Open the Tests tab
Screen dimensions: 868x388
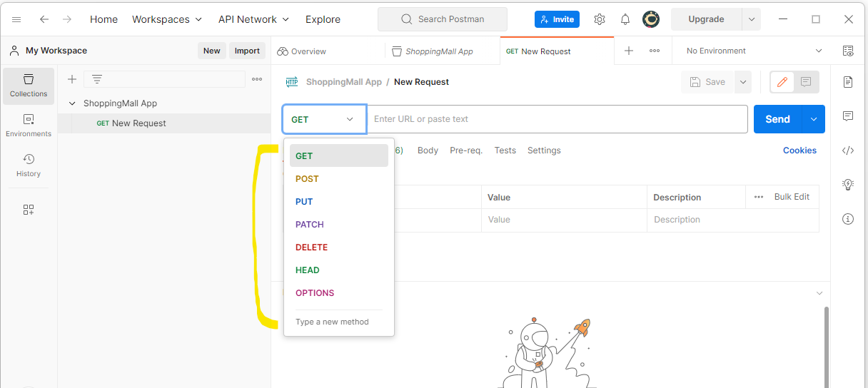pyautogui.click(x=505, y=150)
